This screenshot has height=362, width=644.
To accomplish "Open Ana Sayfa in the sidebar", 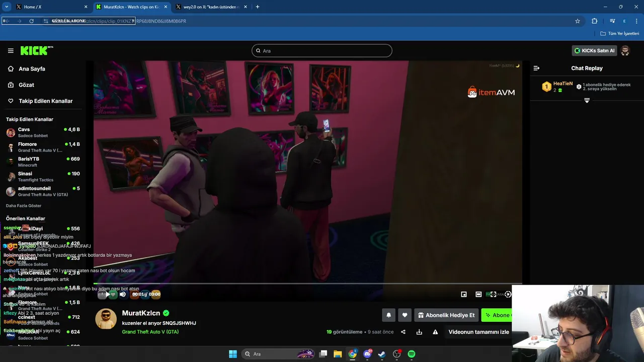I will point(32,69).
